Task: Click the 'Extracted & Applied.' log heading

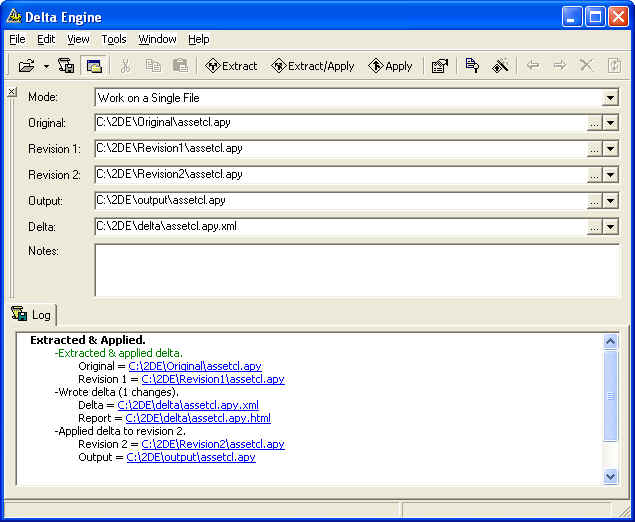Action: (x=88, y=340)
